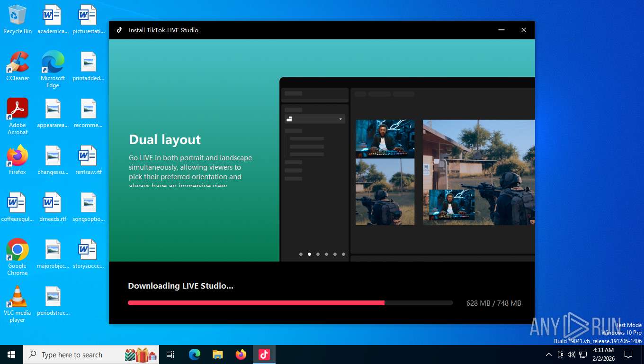Select the changessu... image file icon
This screenshot has width=644, height=364.
53,160
